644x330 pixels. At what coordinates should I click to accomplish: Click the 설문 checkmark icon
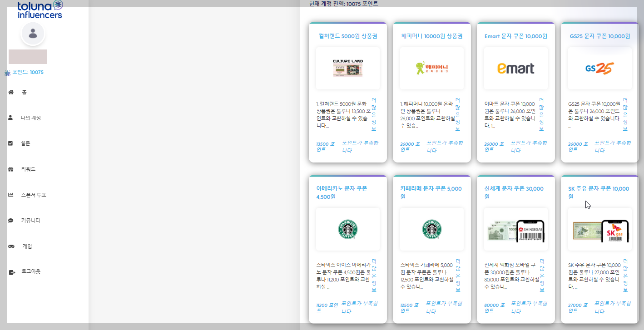pyautogui.click(x=10, y=143)
